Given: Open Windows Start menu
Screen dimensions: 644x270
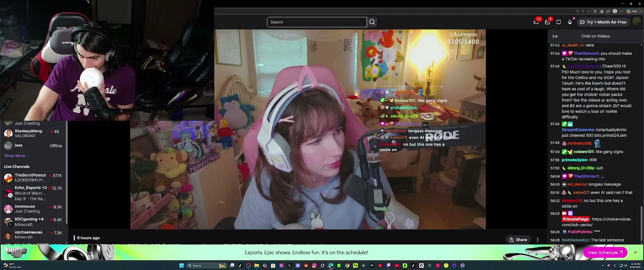Looking at the screenshot, I should click(x=182, y=265).
